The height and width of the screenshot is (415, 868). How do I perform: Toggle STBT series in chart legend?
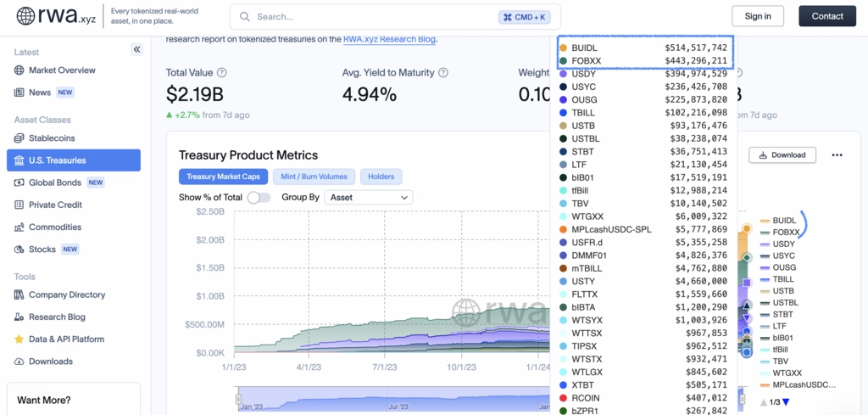777,314
